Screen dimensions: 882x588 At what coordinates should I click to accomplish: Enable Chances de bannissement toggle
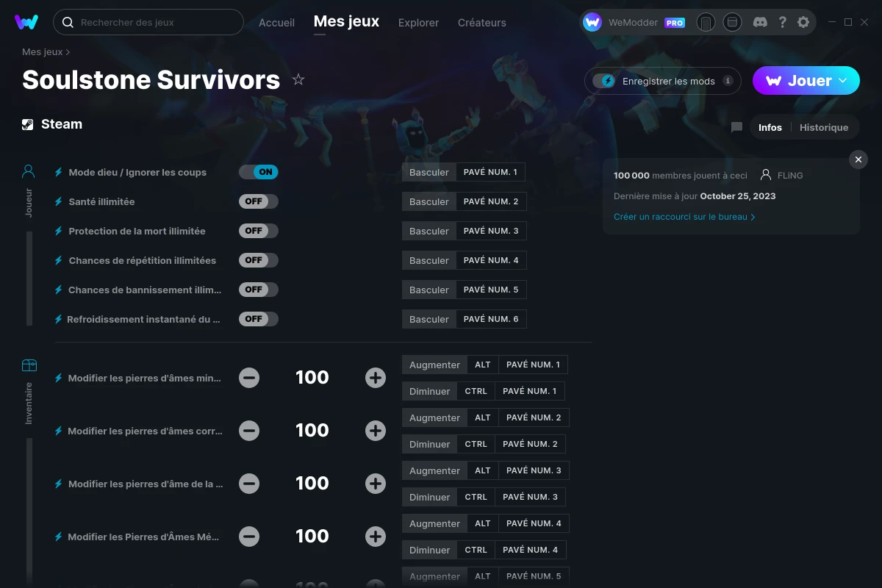click(x=259, y=290)
